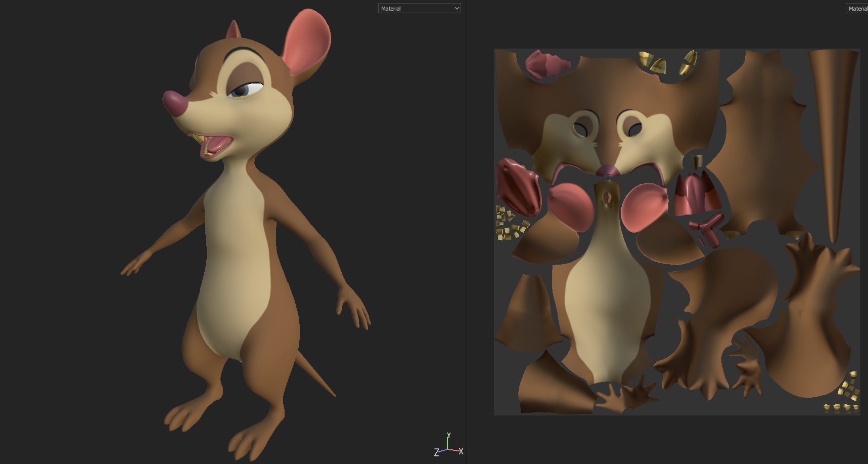This screenshot has width=868, height=464.
Task: Click the X axis label on gizmo
Action: pos(461,451)
